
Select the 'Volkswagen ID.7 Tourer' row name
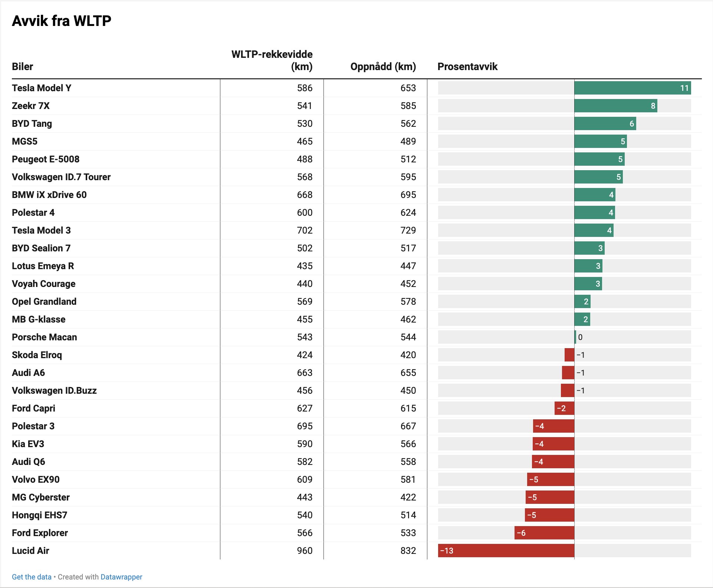(x=61, y=177)
